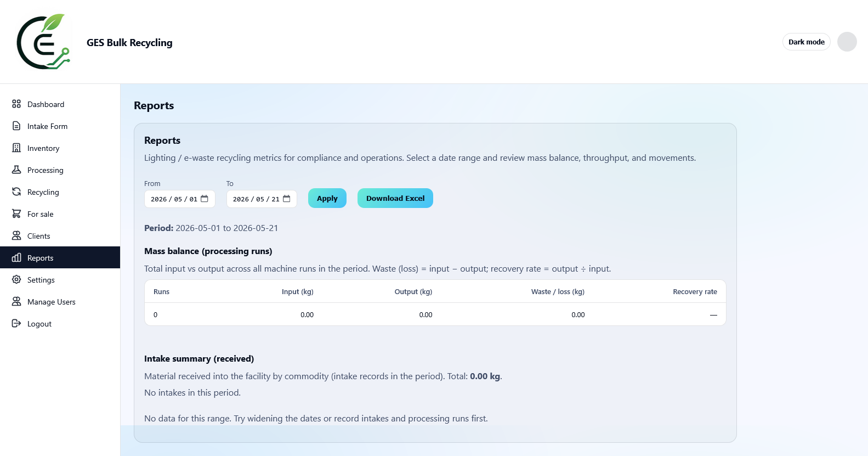
Task: Focus the To date field
Action: 262,199
